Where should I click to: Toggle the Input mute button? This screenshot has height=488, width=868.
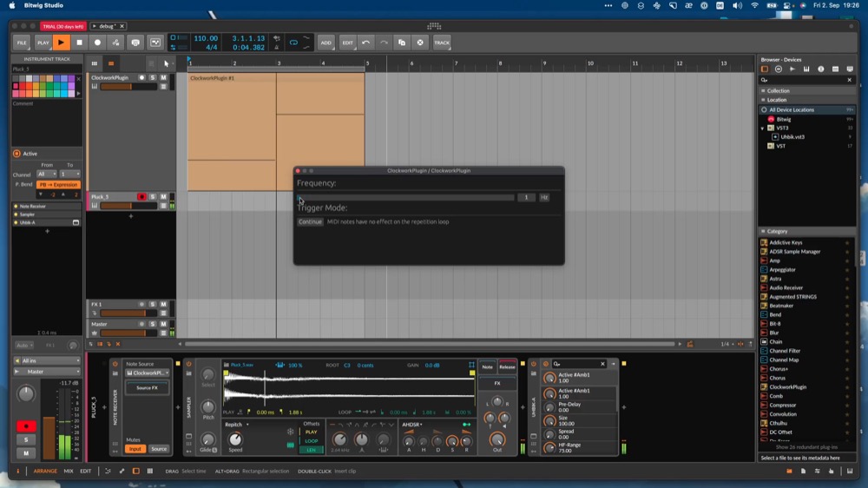pyautogui.click(x=135, y=449)
